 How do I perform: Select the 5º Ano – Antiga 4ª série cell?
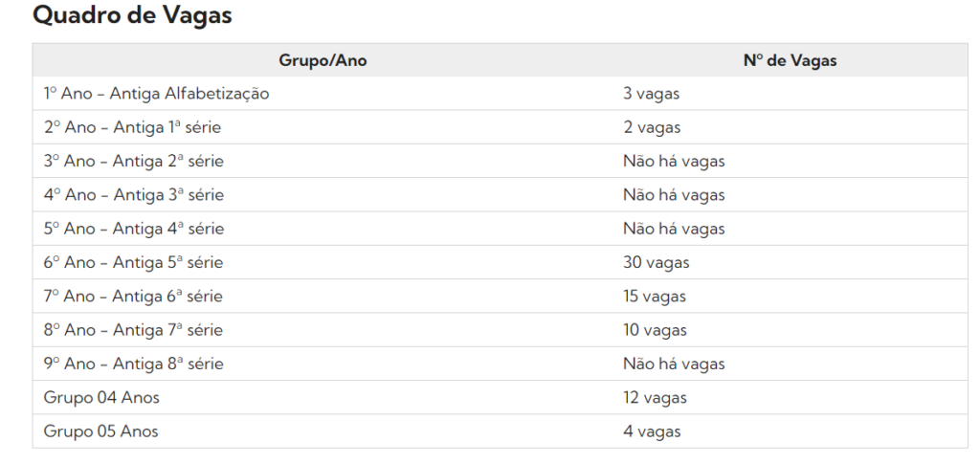(323, 229)
